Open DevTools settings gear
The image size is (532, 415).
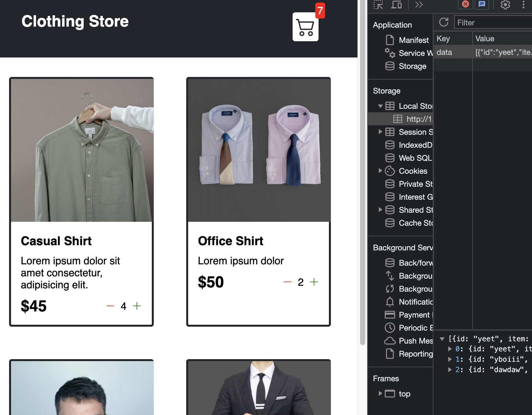pyautogui.click(x=505, y=5)
